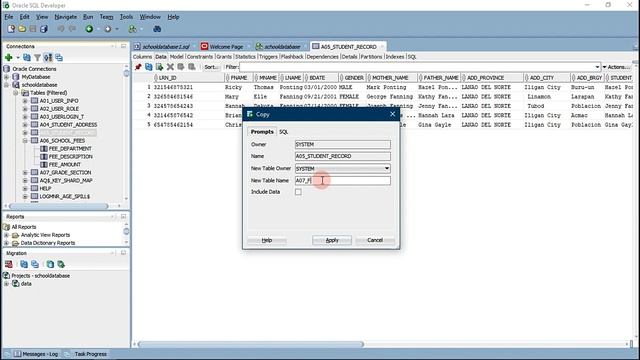Open the File menu
The height and width of the screenshot is (360, 640).
pos(9,17)
